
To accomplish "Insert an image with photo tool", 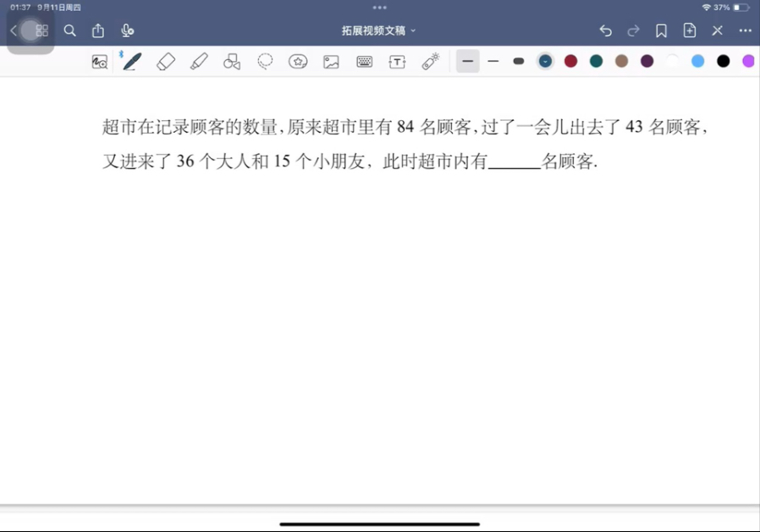I will click(x=331, y=62).
